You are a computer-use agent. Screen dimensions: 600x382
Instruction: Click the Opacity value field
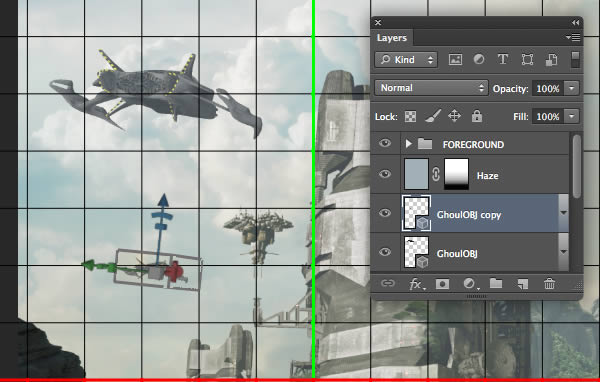(x=548, y=89)
